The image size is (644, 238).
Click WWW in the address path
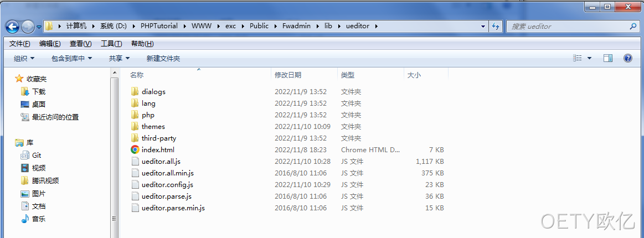(201, 26)
